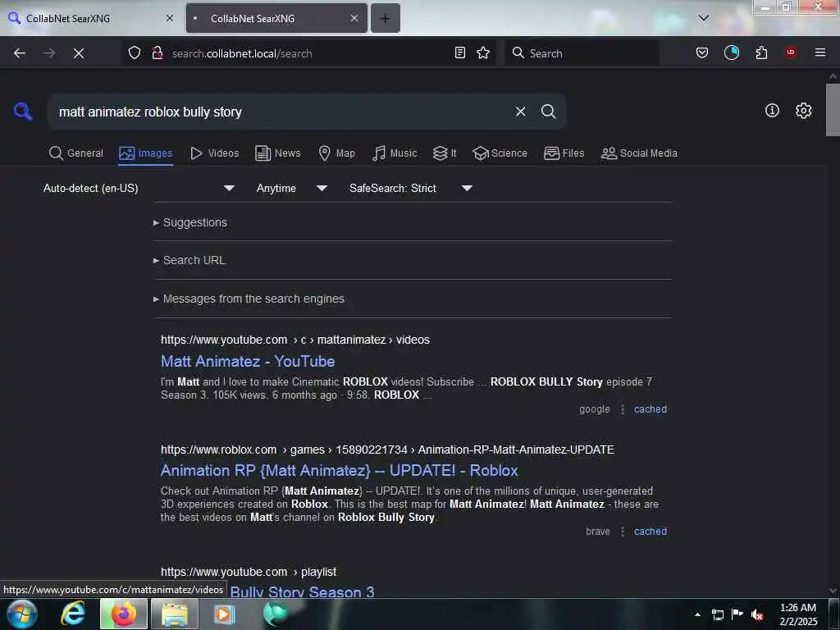Open the Matt Animatez - YouTube result
This screenshot has width=840, height=630.
(x=248, y=361)
